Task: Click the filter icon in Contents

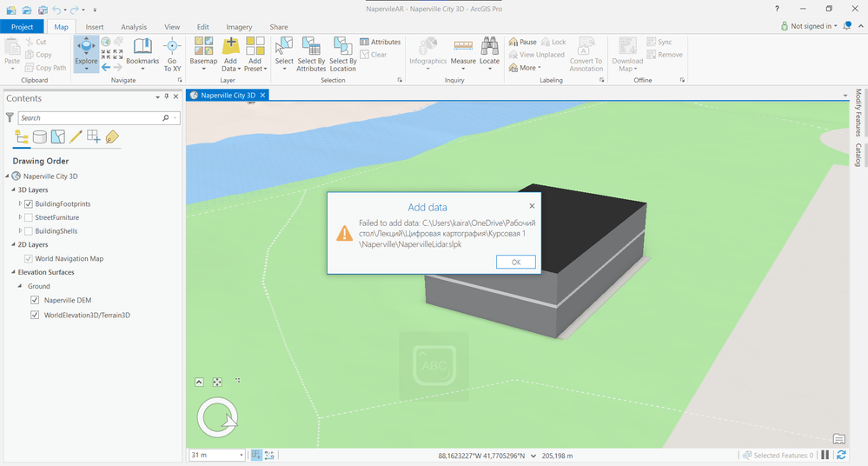Action: (10, 117)
